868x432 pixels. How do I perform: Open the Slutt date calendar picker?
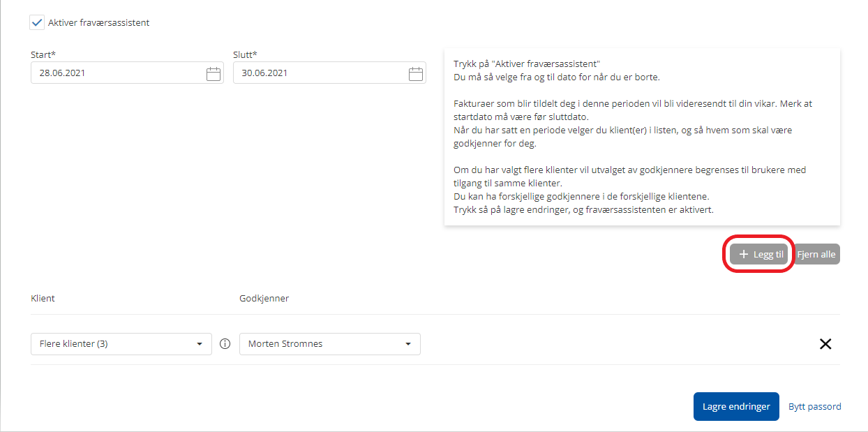point(416,73)
